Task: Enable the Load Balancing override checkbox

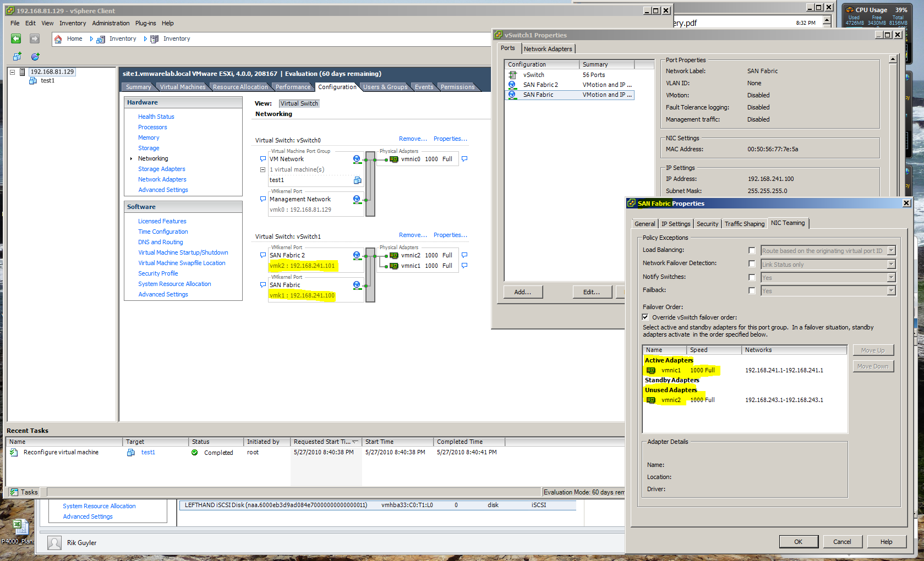Action: click(x=752, y=251)
